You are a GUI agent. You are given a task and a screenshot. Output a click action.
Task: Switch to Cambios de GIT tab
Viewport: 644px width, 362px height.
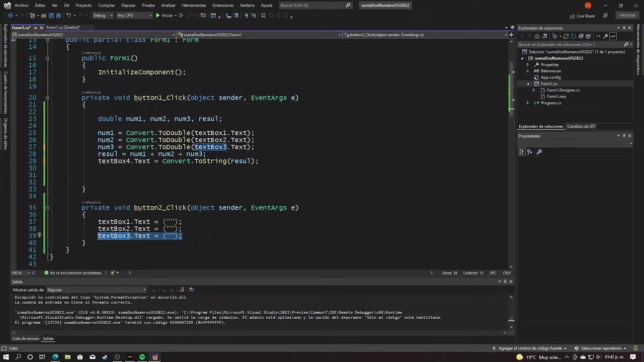pyautogui.click(x=581, y=126)
